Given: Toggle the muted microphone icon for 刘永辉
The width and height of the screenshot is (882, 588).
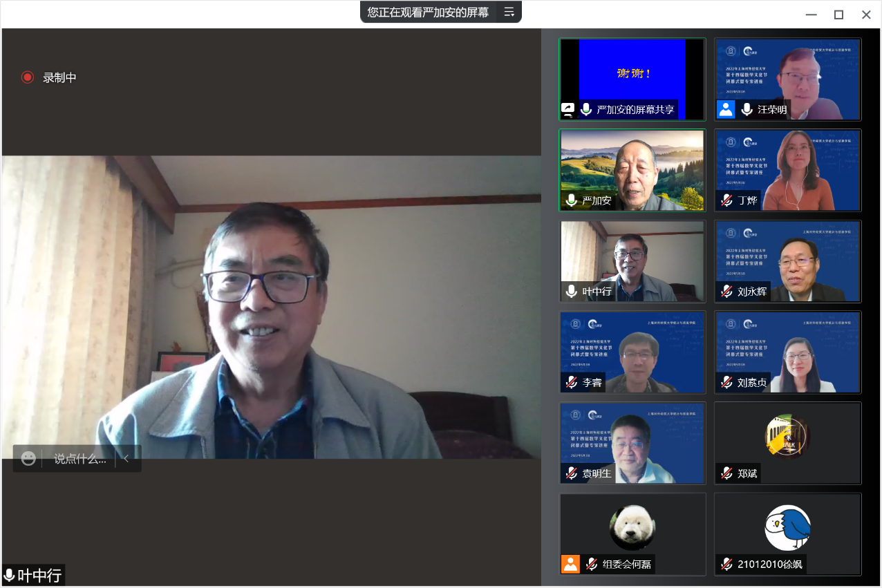Looking at the screenshot, I should tap(726, 292).
